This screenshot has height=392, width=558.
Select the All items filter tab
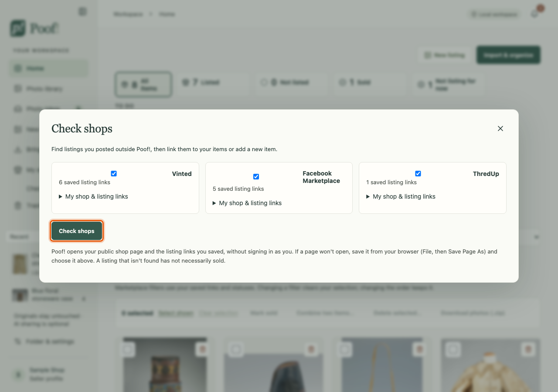click(143, 84)
